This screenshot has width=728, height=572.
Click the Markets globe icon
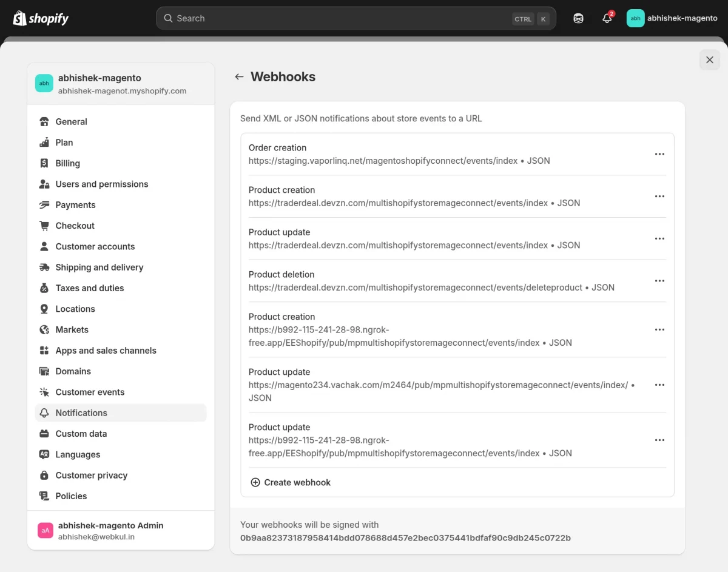pos(44,329)
